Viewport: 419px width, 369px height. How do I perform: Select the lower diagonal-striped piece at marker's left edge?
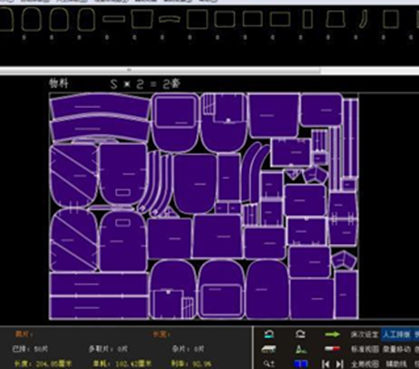[73, 239]
